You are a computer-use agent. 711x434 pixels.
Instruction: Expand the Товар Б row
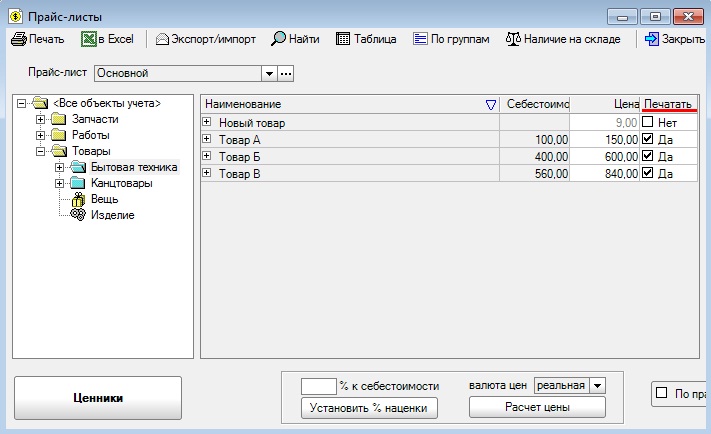tap(207, 156)
